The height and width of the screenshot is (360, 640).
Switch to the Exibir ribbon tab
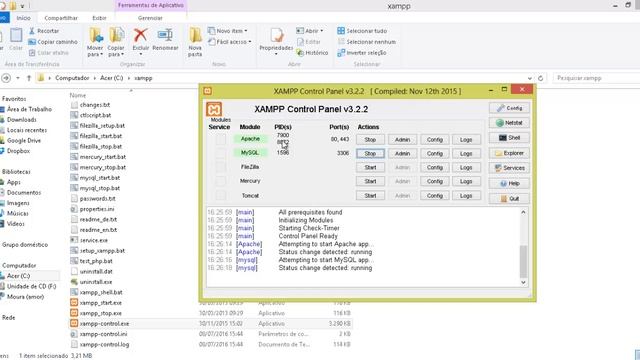pyautogui.click(x=99, y=18)
